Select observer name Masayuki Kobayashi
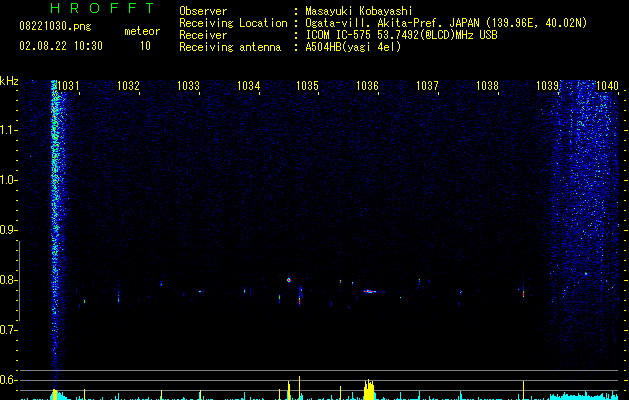Image resolution: width=629 pixels, height=400 pixels. coord(359,11)
